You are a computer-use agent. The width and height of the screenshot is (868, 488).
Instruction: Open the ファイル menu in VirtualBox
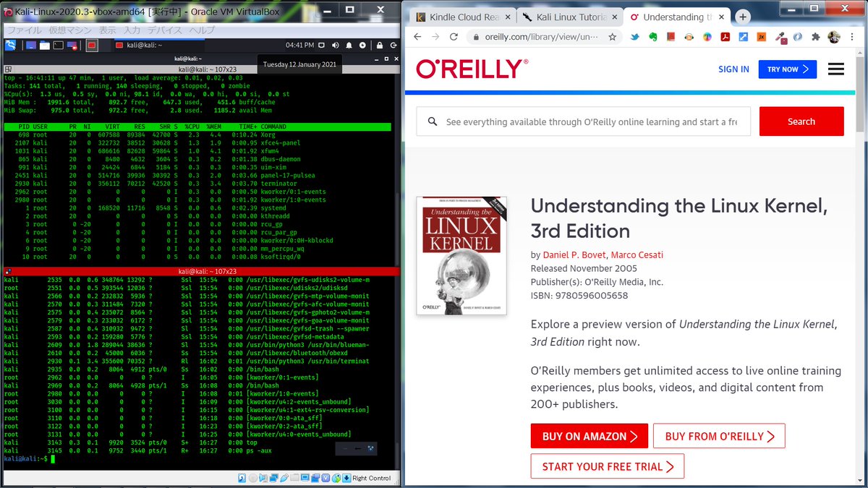(24, 30)
